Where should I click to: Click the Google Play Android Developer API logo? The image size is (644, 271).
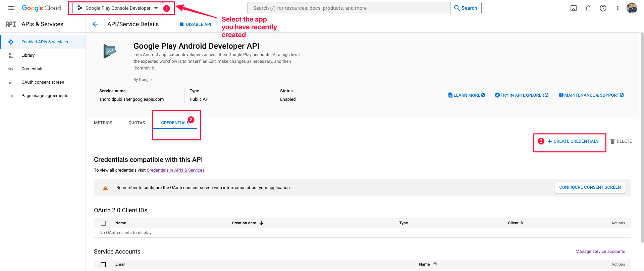(110, 51)
